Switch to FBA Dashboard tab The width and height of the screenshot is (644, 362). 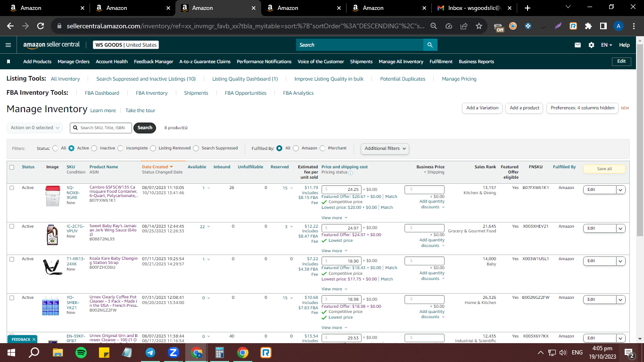coord(102,93)
